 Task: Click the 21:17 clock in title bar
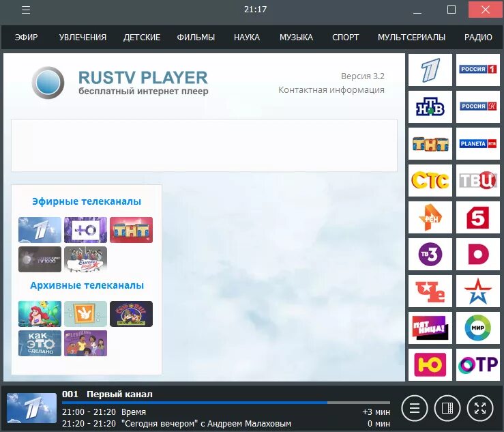tap(256, 10)
